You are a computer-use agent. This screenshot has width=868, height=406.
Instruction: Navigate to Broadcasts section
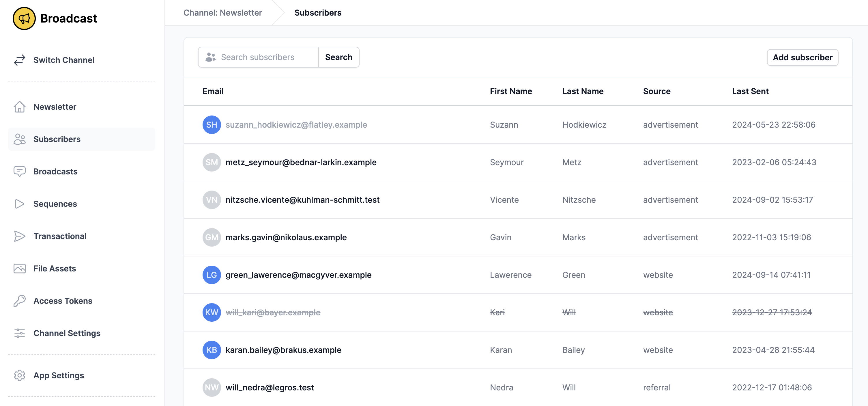point(55,171)
